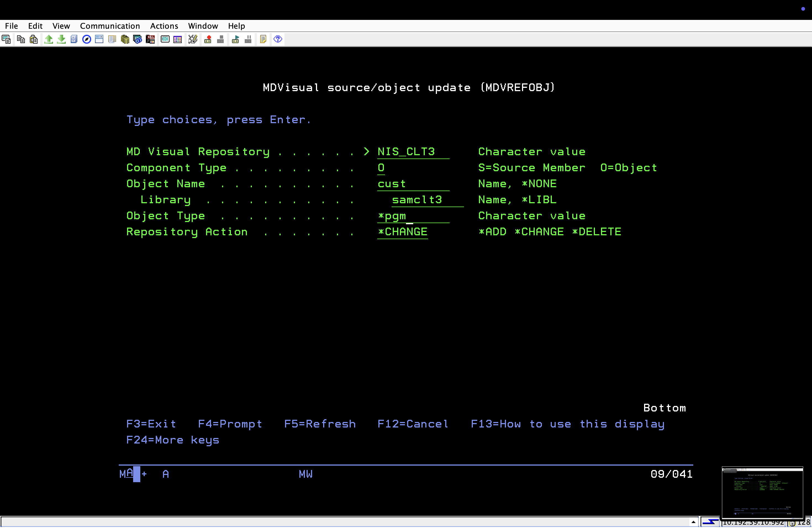Click the cyan display screen toolbar icon
The height and width of the screenshot is (528, 812).
pyautogui.click(x=165, y=39)
